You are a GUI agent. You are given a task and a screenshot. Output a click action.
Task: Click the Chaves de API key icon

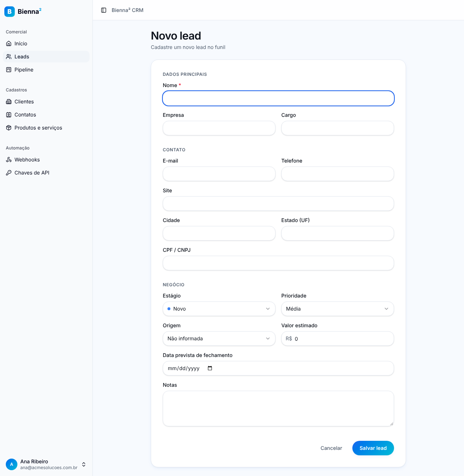tap(9, 173)
